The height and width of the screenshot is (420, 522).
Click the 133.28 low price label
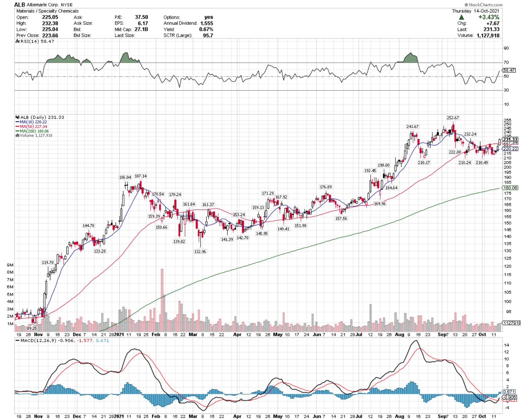100,251
